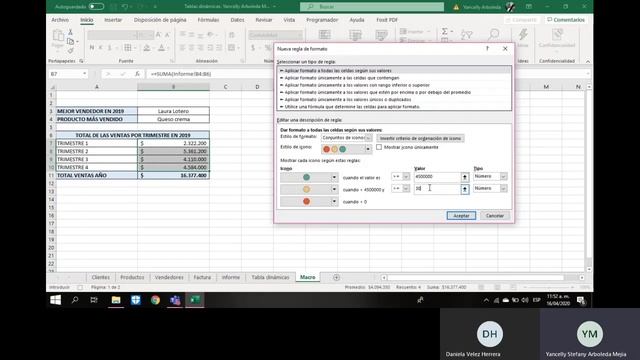Switch to the Fórmulas ribbon tab

208,20
